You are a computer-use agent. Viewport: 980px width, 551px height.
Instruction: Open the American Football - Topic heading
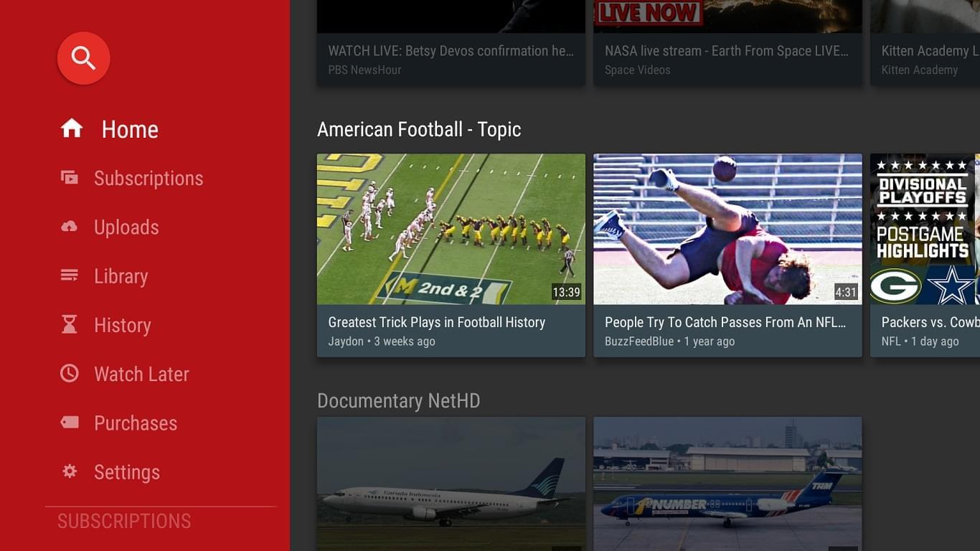419,130
